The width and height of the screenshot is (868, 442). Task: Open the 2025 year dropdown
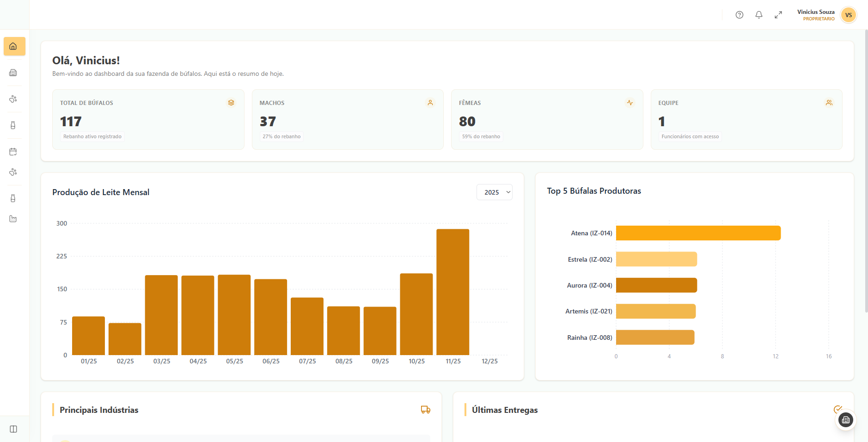(x=494, y=192)
